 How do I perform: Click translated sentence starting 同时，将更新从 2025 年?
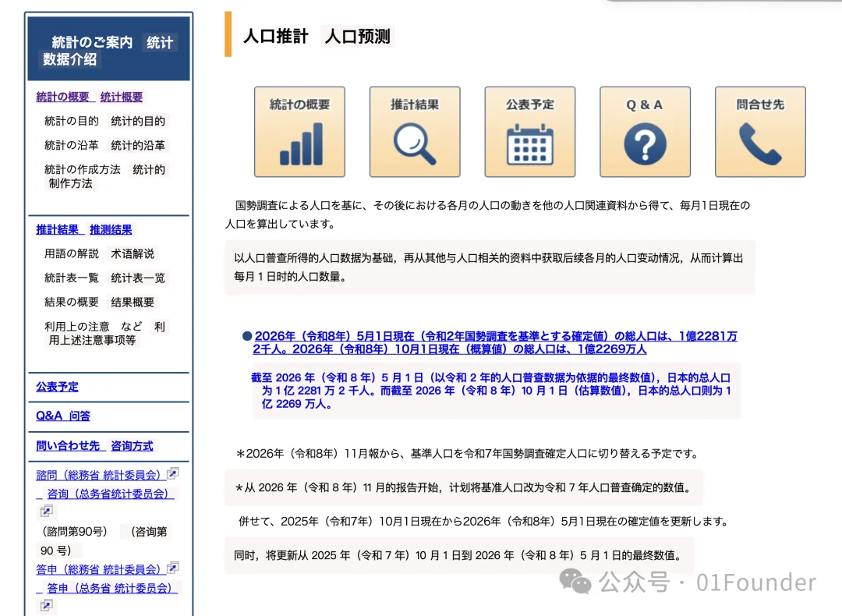(x=459, y=555)
